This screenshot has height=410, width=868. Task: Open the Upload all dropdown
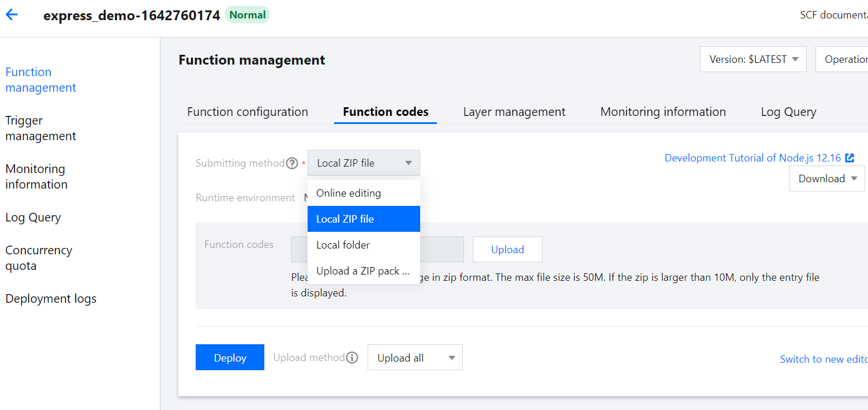[x=415, y=358]
